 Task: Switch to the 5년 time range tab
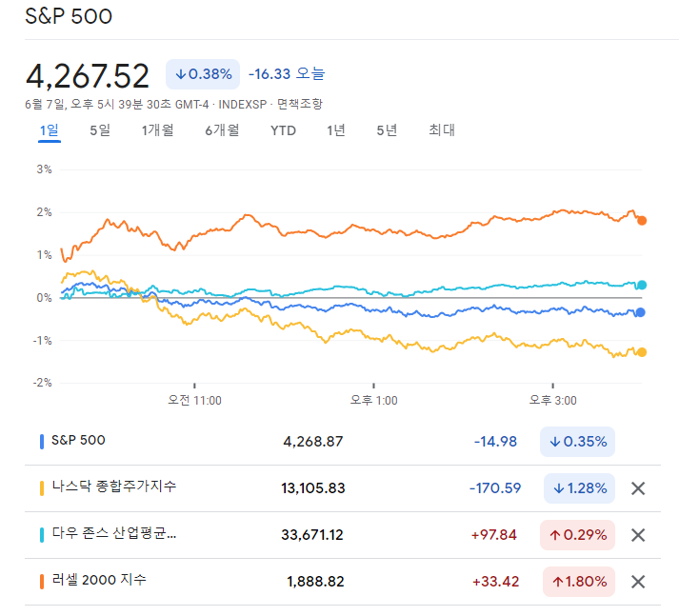[x=387, y=130]
